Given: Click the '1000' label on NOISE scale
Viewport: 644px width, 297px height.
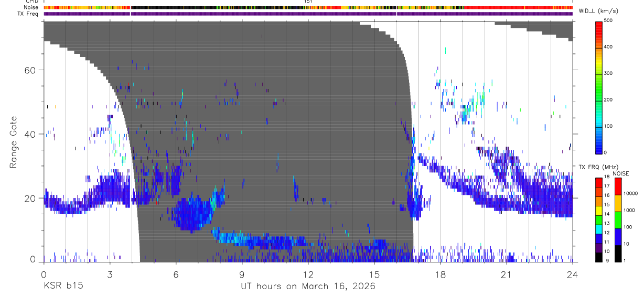Looking at the screenshot, I should pos(629,210).
